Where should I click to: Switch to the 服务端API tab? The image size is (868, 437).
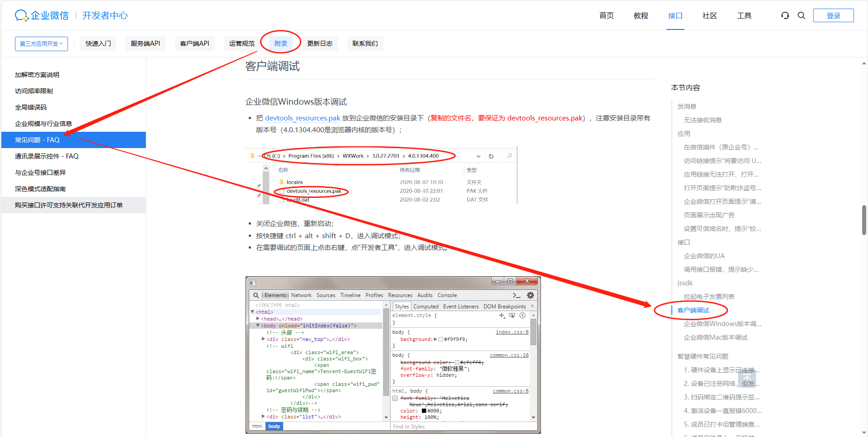pos(145,43)
